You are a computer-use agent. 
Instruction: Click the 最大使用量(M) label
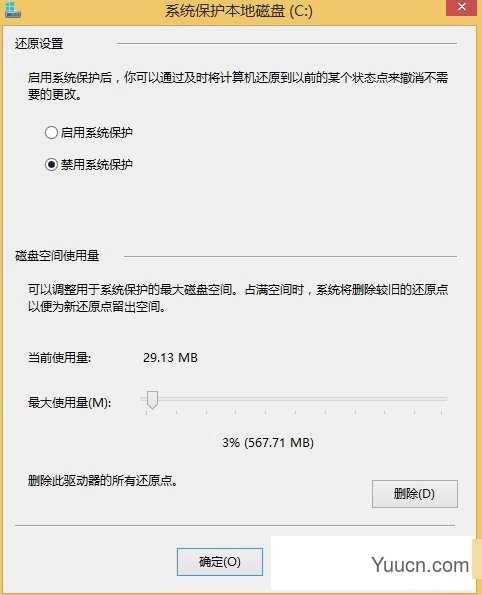point(69,402)
